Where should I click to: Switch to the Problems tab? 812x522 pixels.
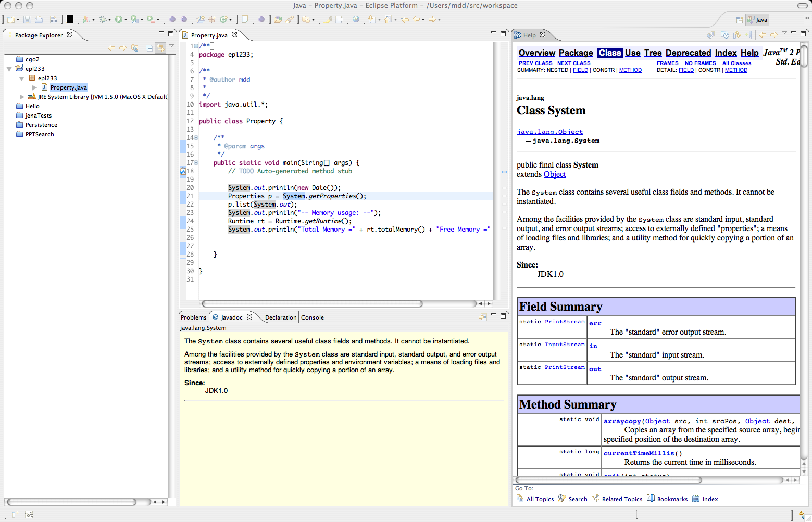[x=194, y=317]
